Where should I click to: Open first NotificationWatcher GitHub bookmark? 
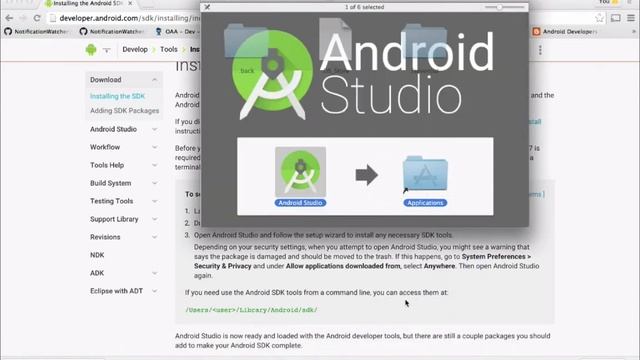pyautogui.click(x=36, y=31)
